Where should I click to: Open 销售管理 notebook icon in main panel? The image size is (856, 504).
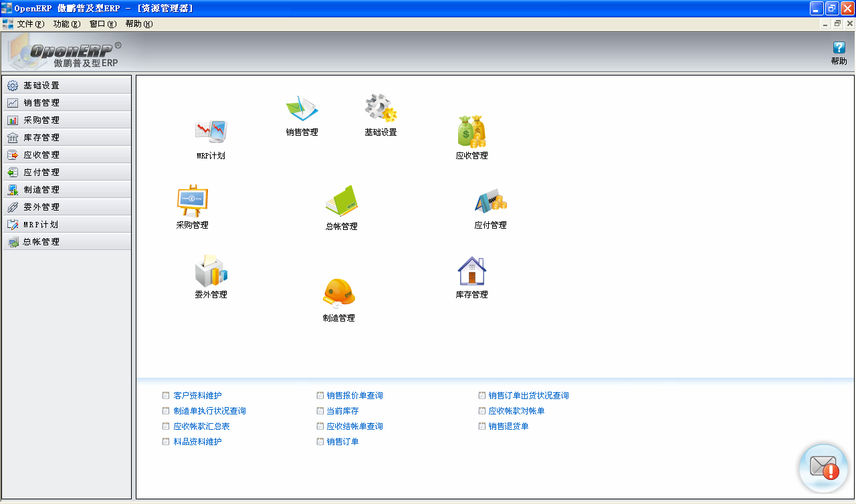point(302,109)
